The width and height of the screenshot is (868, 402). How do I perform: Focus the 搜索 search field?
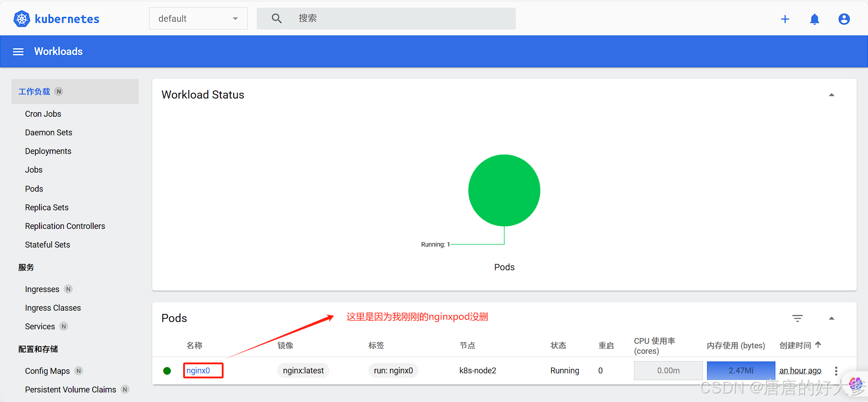386,19
